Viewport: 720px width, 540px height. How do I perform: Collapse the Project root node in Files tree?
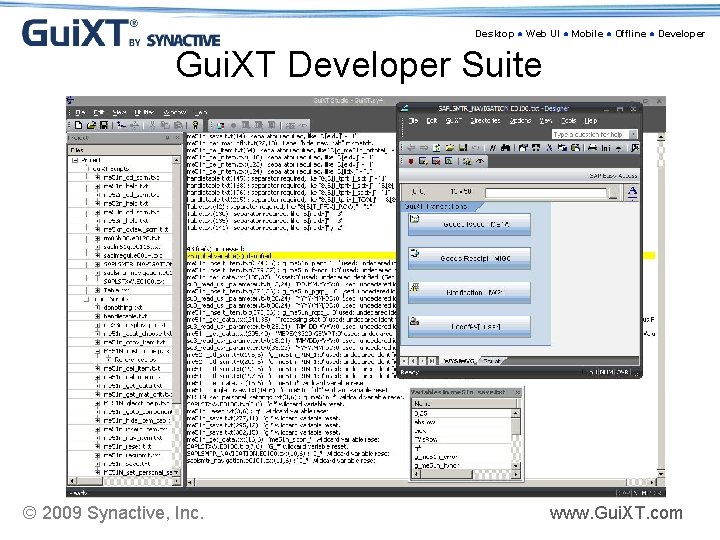click(x=75, y=160)
